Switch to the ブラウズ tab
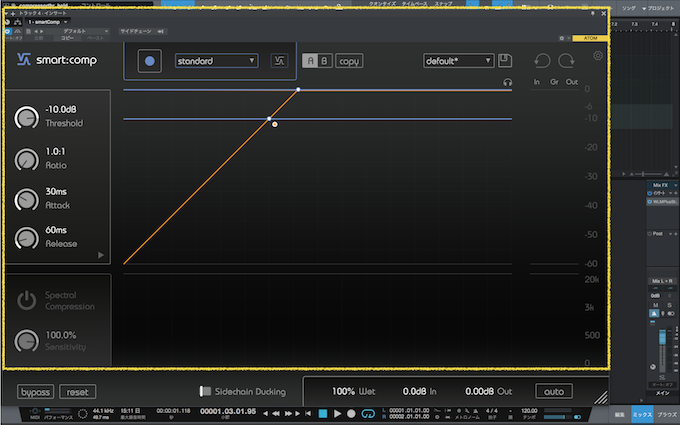This screenshot has height=425, width=680. (x=667, y=415)
